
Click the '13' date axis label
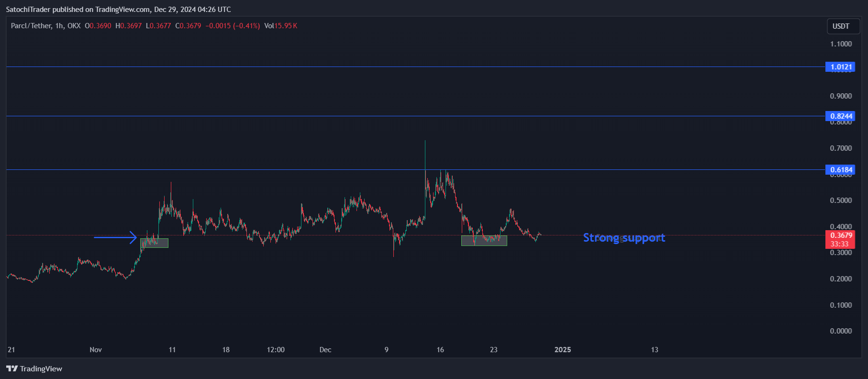coord(655,350)
